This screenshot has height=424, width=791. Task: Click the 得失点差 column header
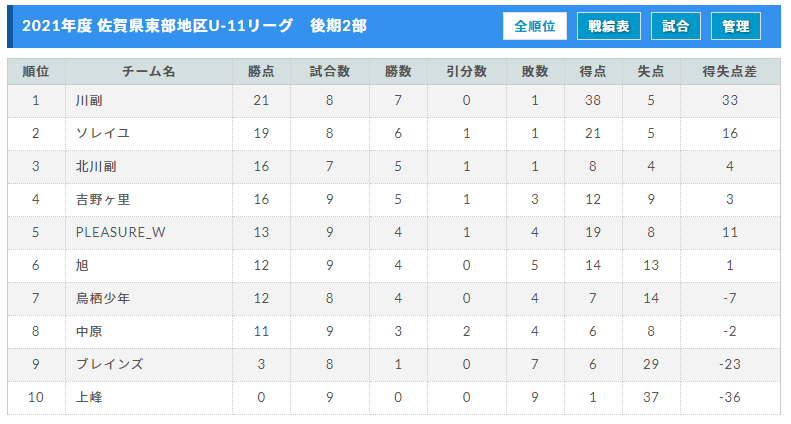730,72
